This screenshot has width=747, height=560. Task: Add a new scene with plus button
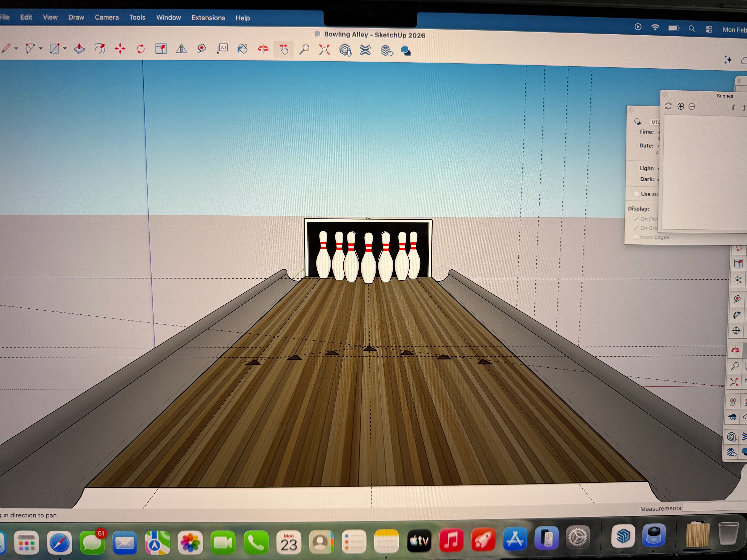(x=681, y=106)
